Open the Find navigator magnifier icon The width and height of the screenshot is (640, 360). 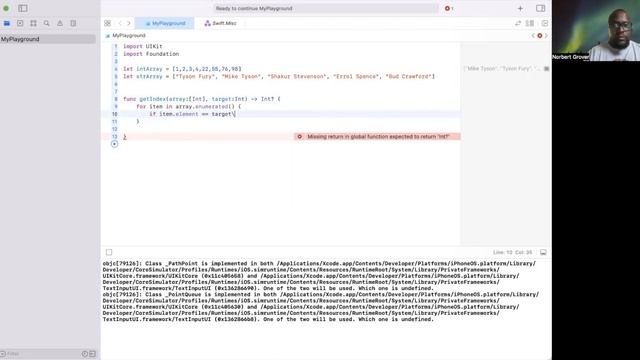(x=47, y=23)
